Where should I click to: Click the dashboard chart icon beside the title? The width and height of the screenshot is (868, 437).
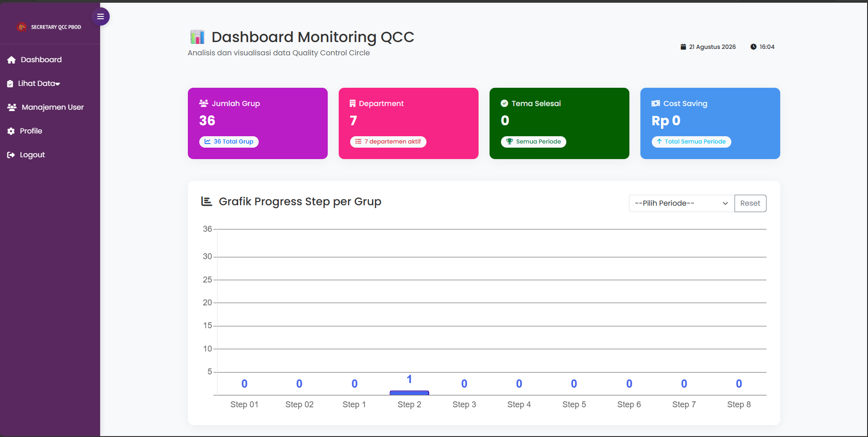(197, 37)
